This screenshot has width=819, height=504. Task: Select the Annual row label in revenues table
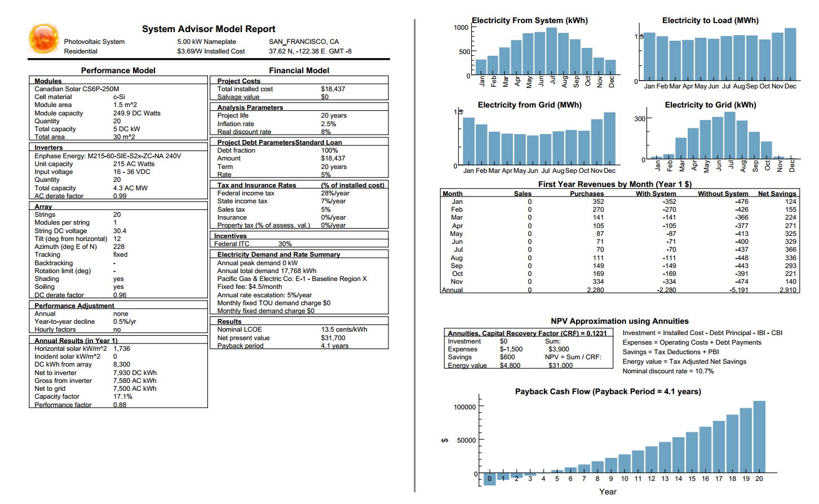(452, 290)
